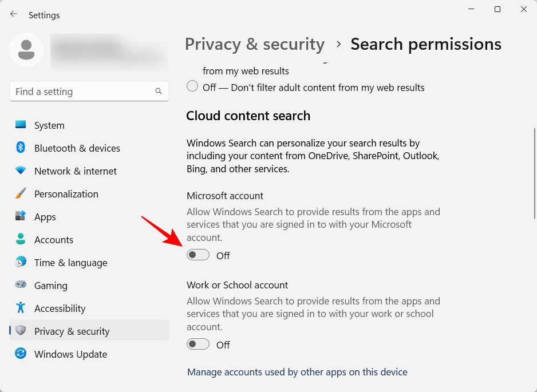537x392 pixels.
Task: Select the Off adult content filter option
Action: 192,86
